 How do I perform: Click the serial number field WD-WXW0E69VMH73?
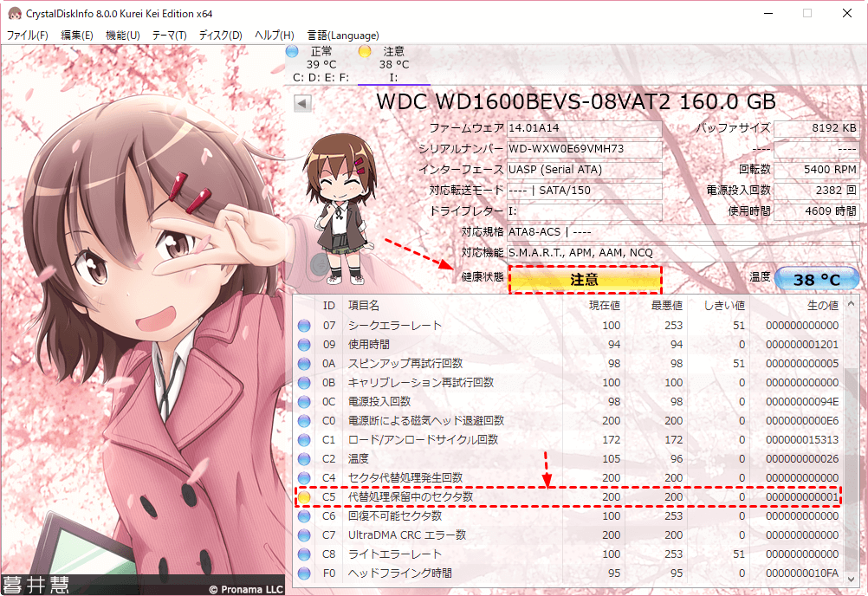pyautogui.click(x=584, y=149)
